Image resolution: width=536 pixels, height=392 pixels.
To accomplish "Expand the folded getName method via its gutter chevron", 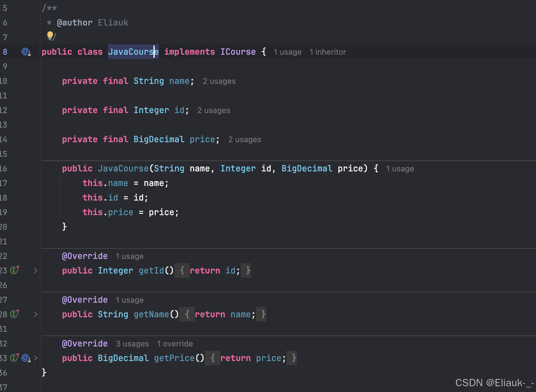I will [x=36, y=314].
